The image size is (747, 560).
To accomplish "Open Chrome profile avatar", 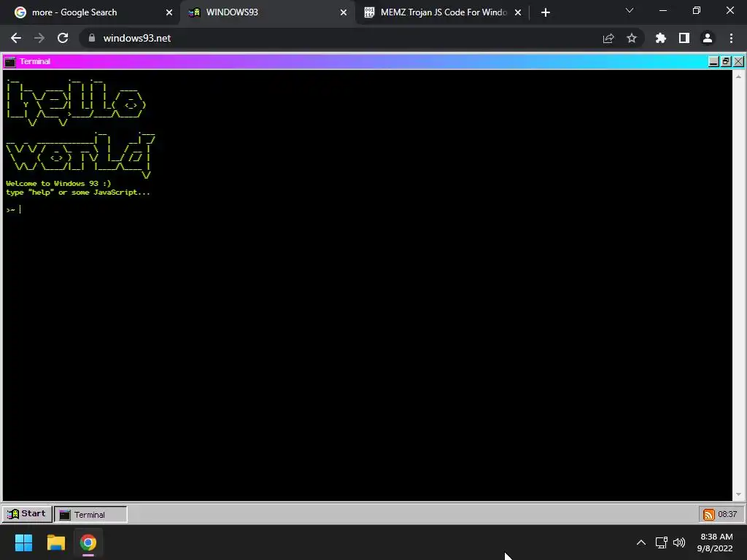I will pyautogui.click(x=708, y=38).
